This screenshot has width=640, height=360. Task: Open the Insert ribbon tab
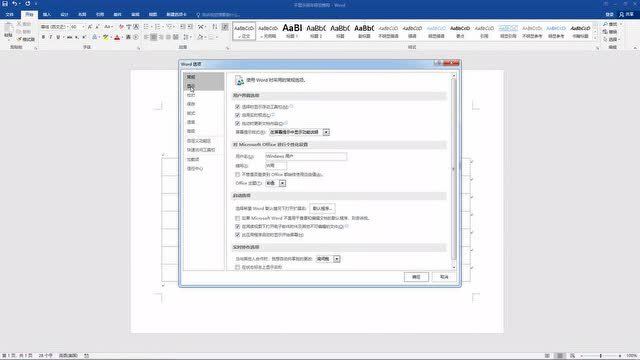pos(47,14)
